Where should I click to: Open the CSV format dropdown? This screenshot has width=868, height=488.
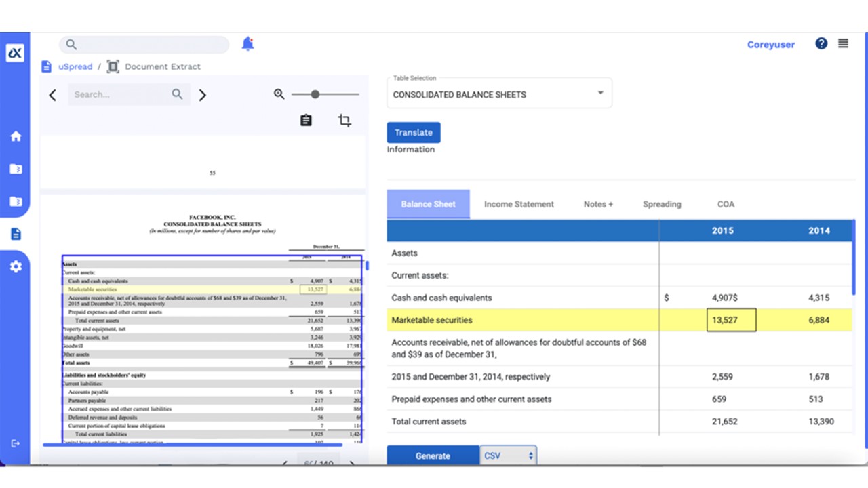[508, 456]
